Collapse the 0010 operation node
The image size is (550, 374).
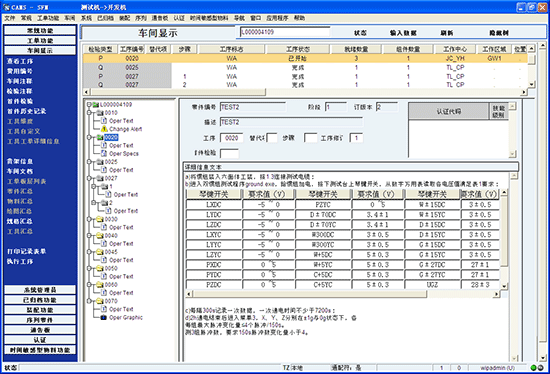click(89, 113)
